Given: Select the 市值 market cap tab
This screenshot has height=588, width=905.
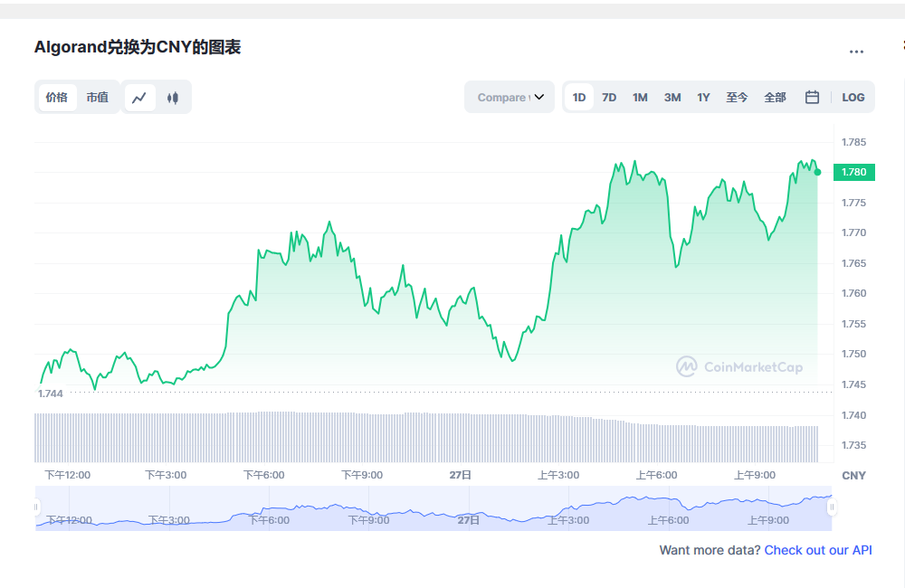Looking at the screenshot, I should tap(98, 97).
